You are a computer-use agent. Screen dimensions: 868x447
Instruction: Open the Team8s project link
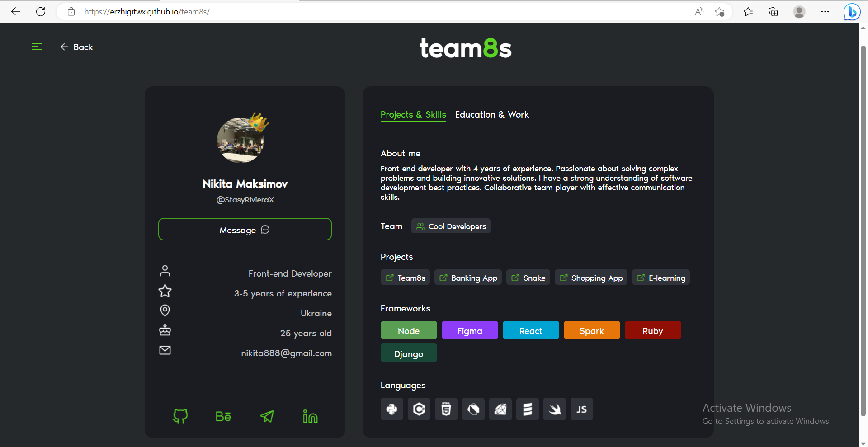pyautogui.click(x=405, y=278)
